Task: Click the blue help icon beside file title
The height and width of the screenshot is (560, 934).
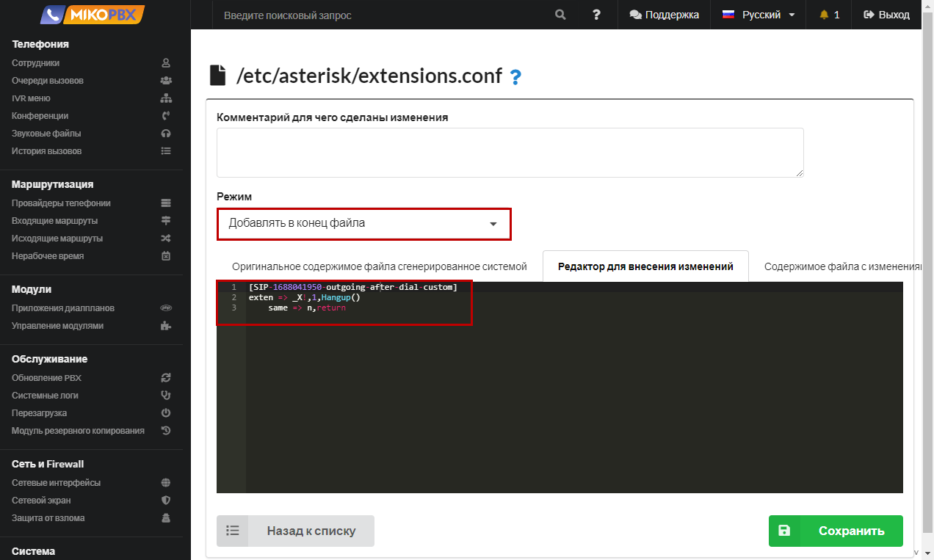Action: 515,77
